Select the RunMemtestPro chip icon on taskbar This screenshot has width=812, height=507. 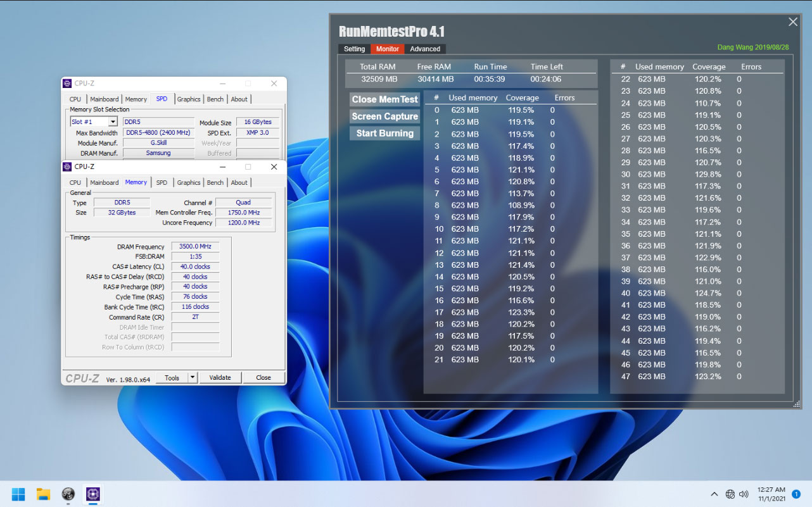(x=92, y=494)
